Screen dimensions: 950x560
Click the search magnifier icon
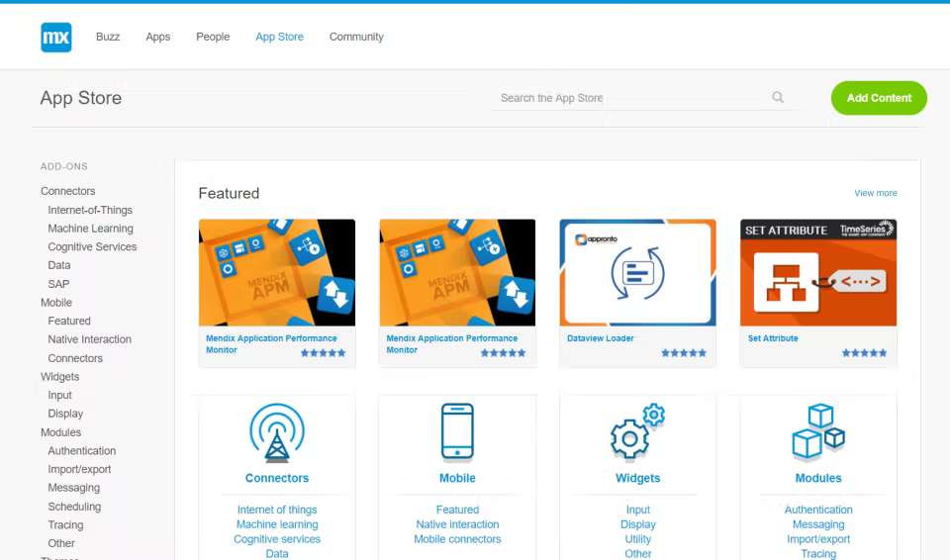[778, 97]
